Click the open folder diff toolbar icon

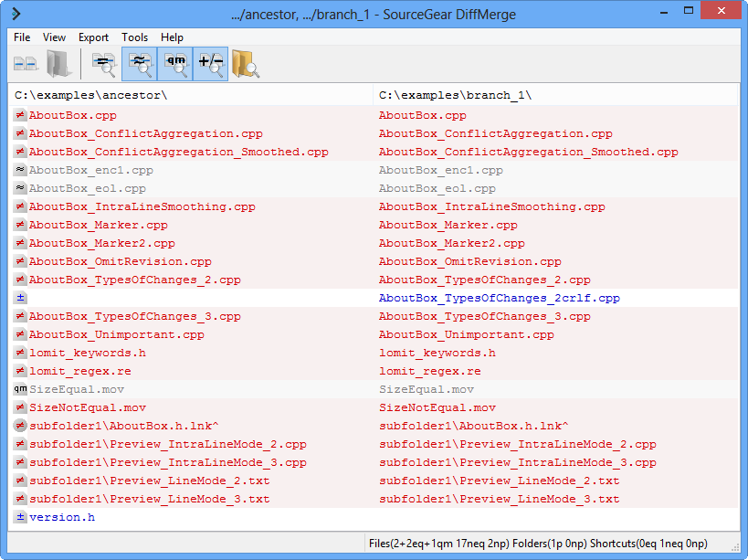[59, 65]
